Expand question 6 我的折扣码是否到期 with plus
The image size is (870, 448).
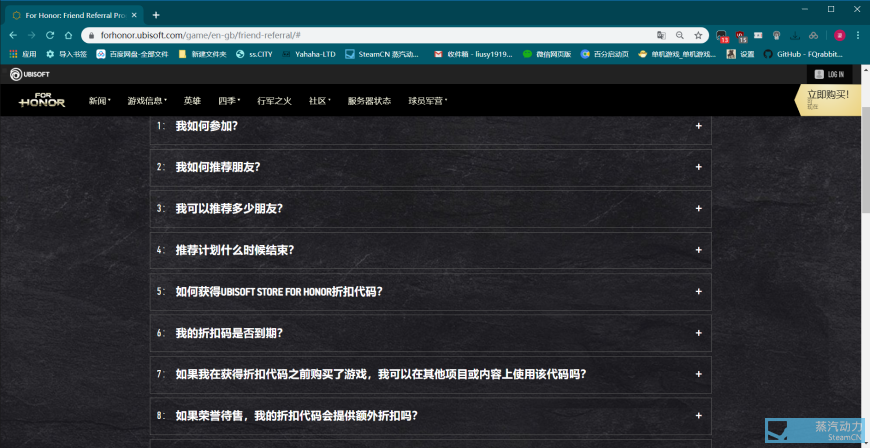point(699,333)
